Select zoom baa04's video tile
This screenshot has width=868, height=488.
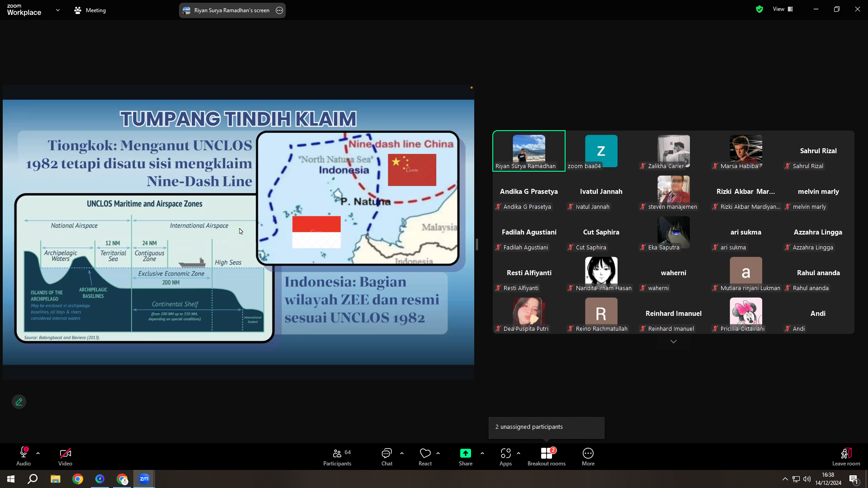(x=601, y=151)
